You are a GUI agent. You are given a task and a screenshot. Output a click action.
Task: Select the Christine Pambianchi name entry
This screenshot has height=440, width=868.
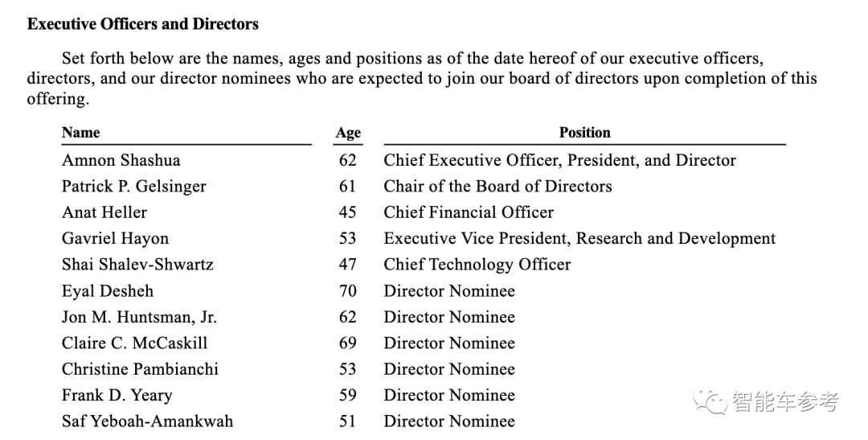click(x=140, y=369)
